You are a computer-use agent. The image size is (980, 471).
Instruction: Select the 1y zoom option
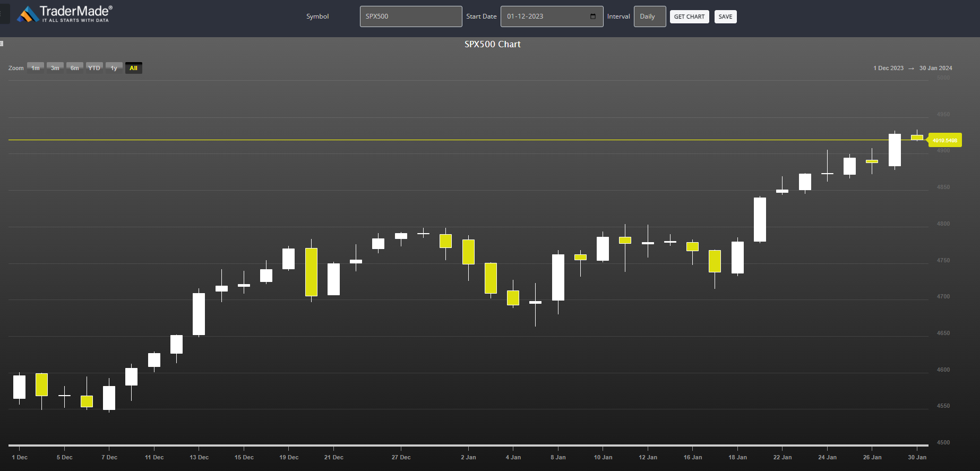click(x=114, y=68)
